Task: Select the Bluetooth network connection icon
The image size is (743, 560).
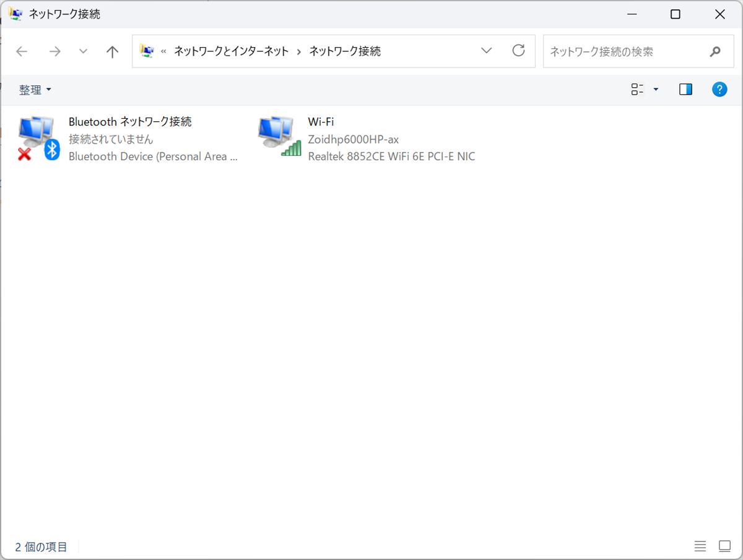Action: coord(38,137)
